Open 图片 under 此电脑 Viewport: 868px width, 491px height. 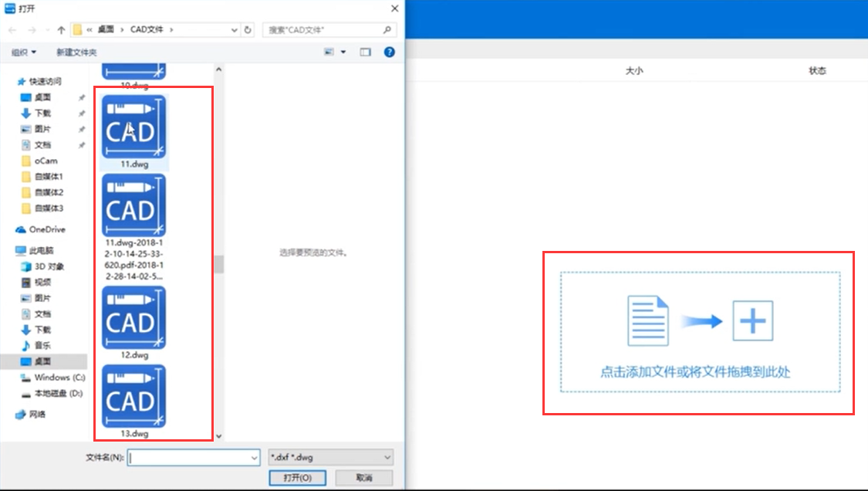[x=42, y=298]
